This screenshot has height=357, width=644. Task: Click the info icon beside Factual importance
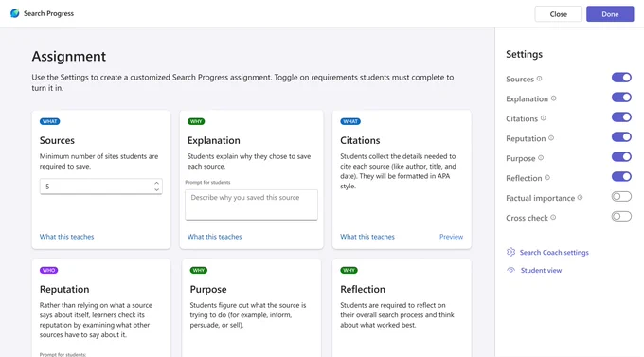coord(580,198)
